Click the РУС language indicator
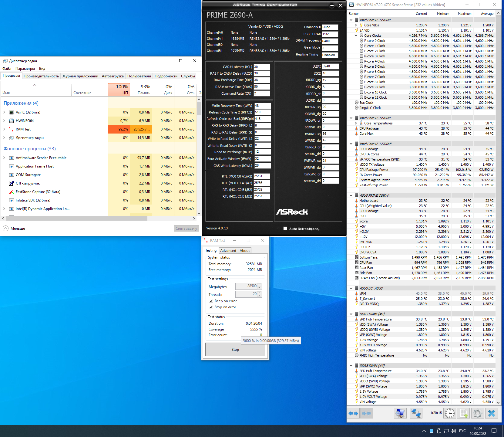The width and height of the screenshot is (504, 437). click(x=462, y=431)
